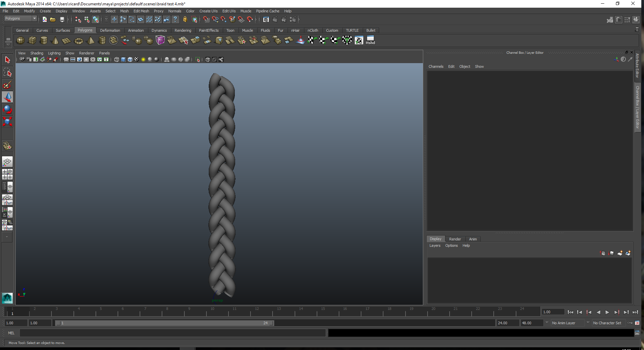Click the time range slider bar

pos(164,323)
